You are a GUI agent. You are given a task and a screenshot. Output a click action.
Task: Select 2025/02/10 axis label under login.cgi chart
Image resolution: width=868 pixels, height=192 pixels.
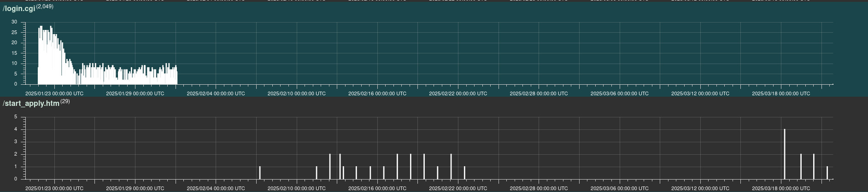pos(296,93)
